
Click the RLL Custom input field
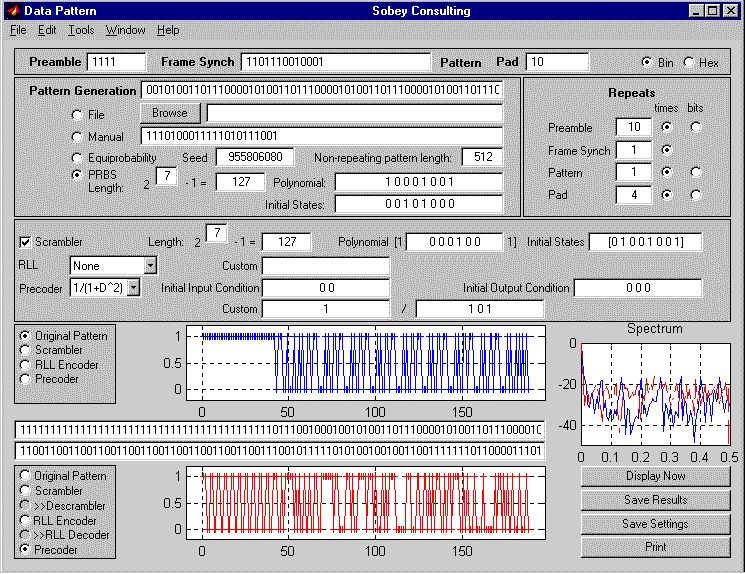[326, 266]
